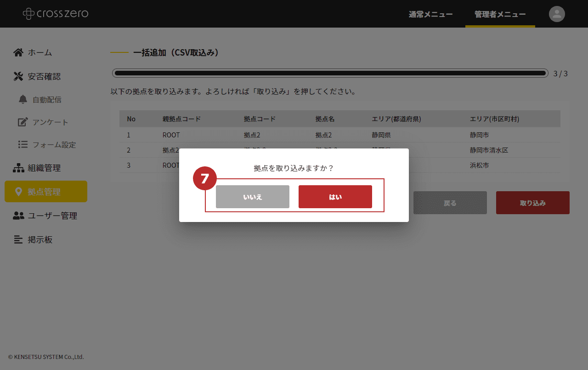The width and height of the screenshot is (588, 370).
Task: Click 拠点を取り込みますか？ dialog text
Action: pyautogui.click(x=294, y=168)
